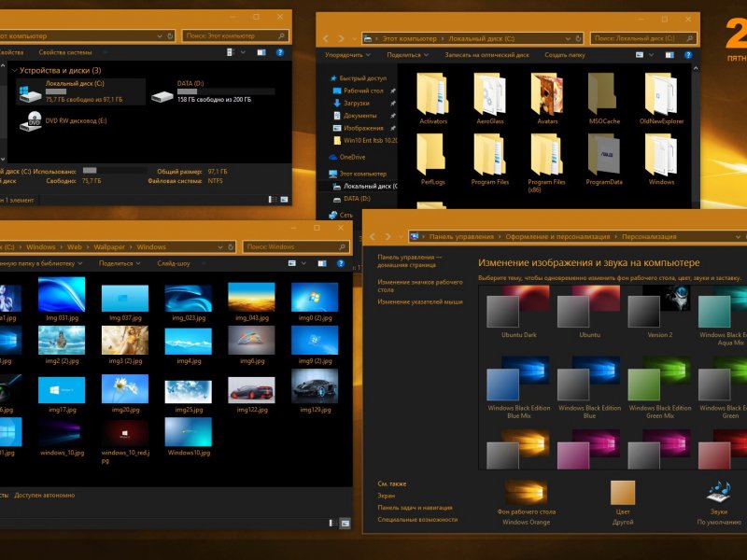Click Создать папку to make new folder
The height and width of the screenshot is (560, 747).
coord(565,55)
